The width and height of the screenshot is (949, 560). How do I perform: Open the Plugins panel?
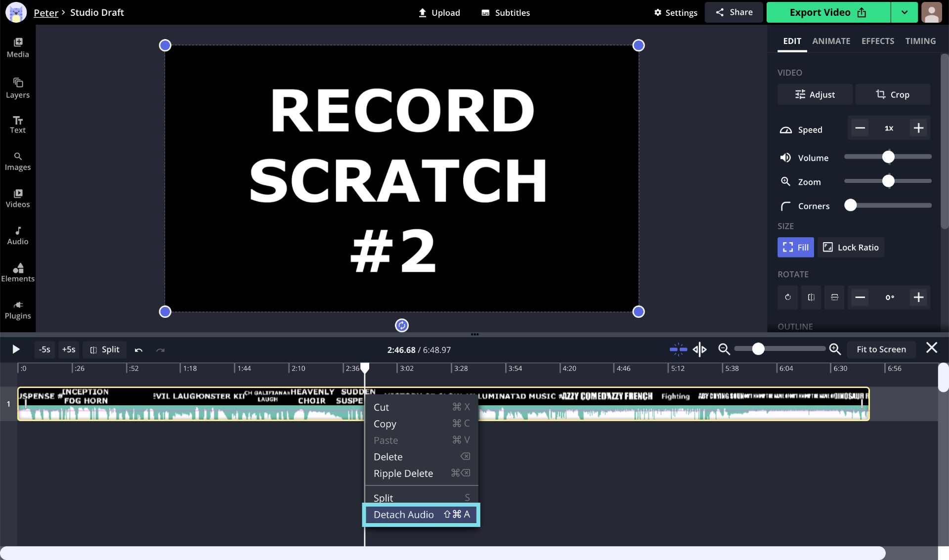18,309
